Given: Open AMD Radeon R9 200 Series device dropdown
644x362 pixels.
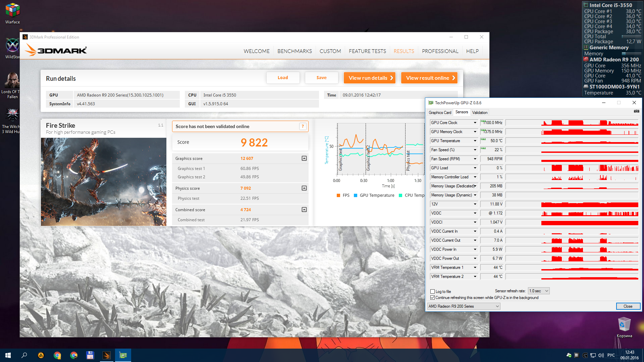Looking at the screenshot, I should pyautogui.click(x=464, y=306).
